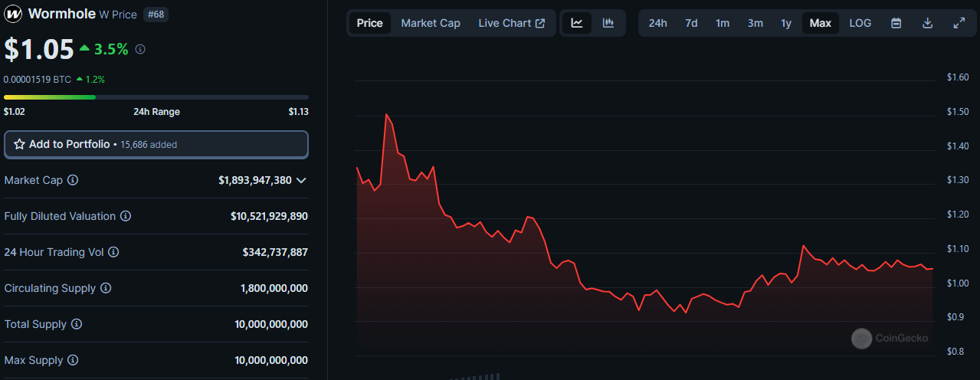Click the 1,800,000,000 circulating supply value
980x380 pixels.
coord(274,288)
